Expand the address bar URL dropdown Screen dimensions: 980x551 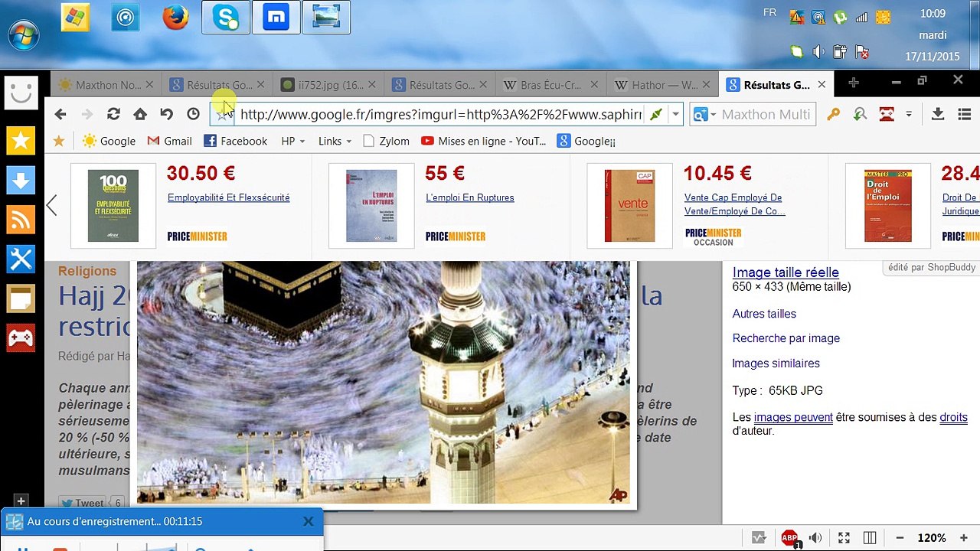pyautogui.click(x=675, y=114)
